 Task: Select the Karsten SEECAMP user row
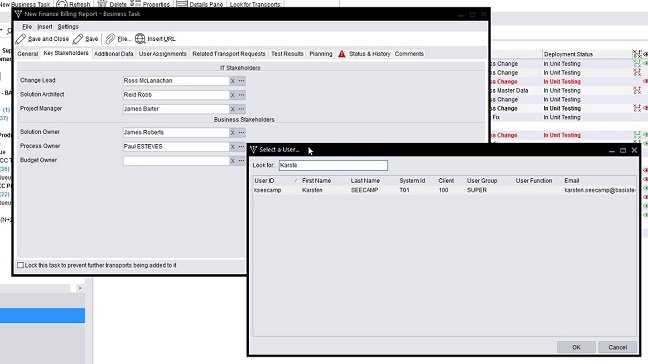pos(445,190)
